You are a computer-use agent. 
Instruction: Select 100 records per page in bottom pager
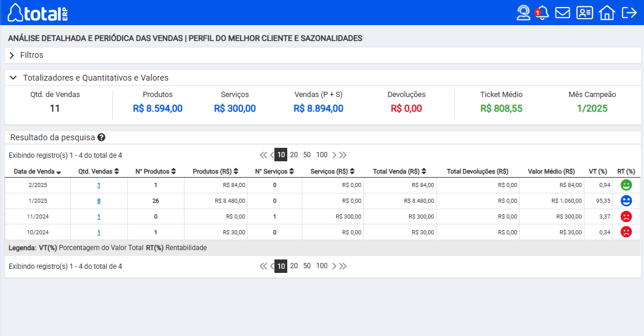pyautogui.click(x=322, y=266)
